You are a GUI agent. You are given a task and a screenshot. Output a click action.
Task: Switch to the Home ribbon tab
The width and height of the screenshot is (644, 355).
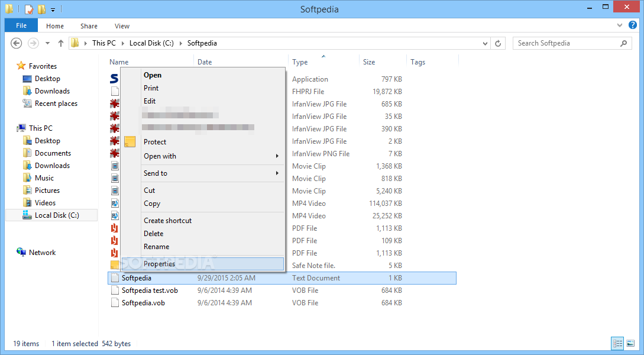pyautogui.click(x=55, y=26)
